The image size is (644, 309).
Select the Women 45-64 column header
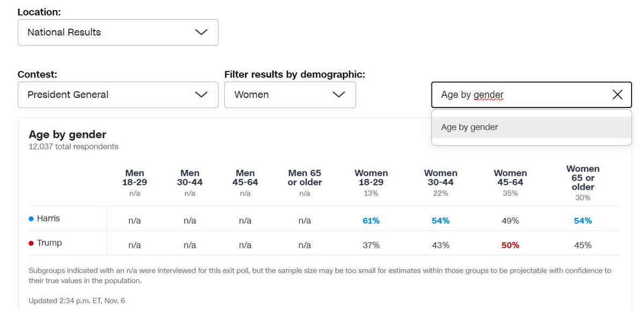pos(510,178)
